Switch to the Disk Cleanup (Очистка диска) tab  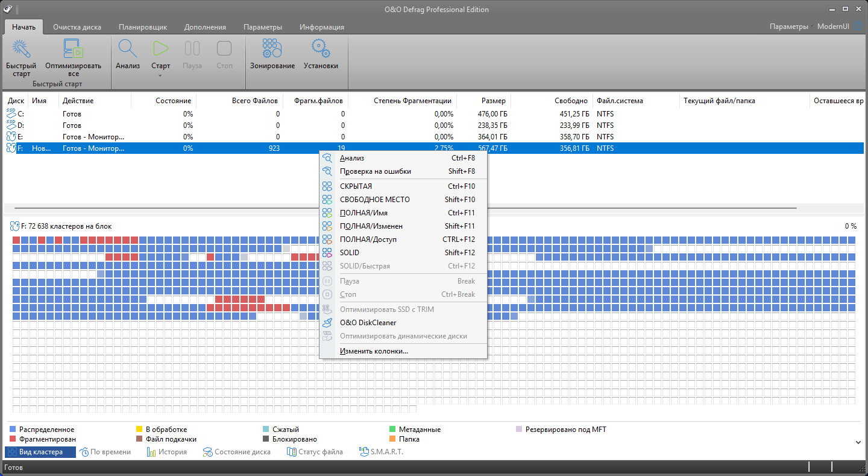(x=77, y=27)
